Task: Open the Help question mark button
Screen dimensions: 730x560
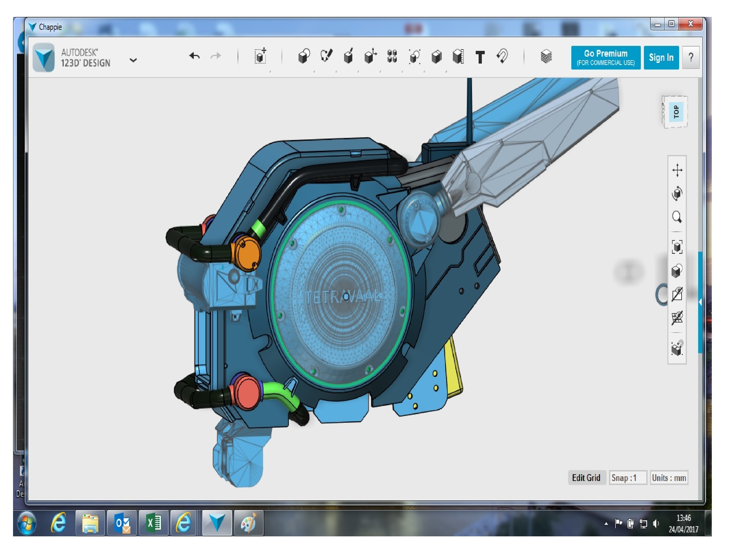Action: click(x=691, y=58)
